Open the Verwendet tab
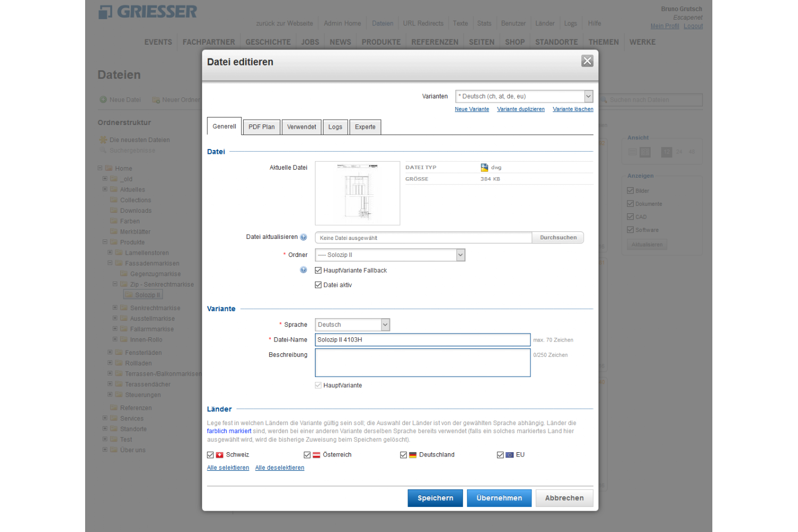The image size is (798, 532). tap(301, 127)
